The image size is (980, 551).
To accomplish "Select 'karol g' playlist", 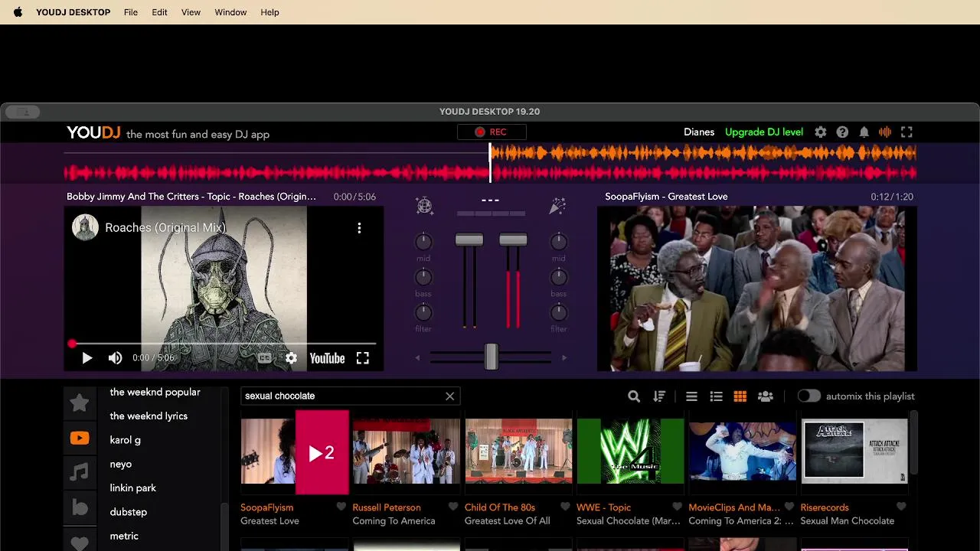I will (125, 440).
